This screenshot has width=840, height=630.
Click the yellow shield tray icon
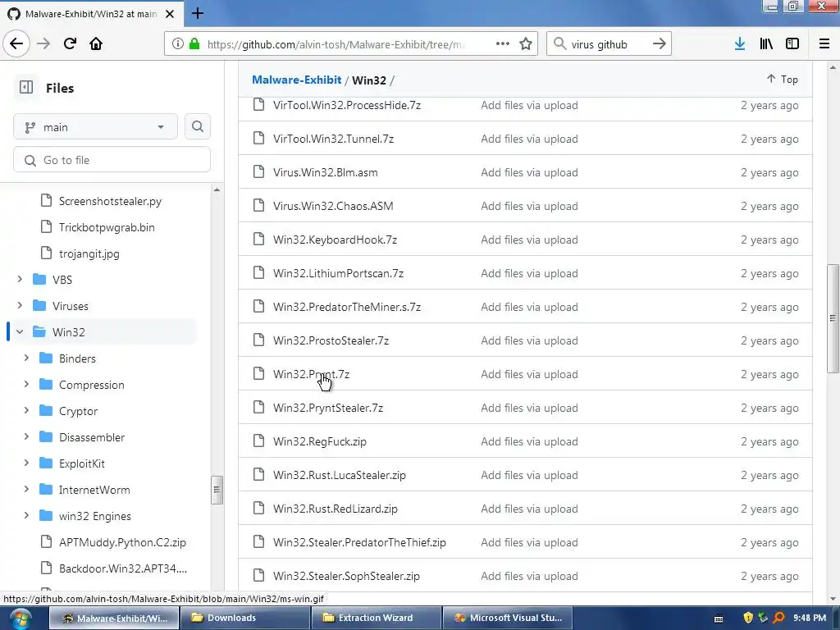pos(748,618)
